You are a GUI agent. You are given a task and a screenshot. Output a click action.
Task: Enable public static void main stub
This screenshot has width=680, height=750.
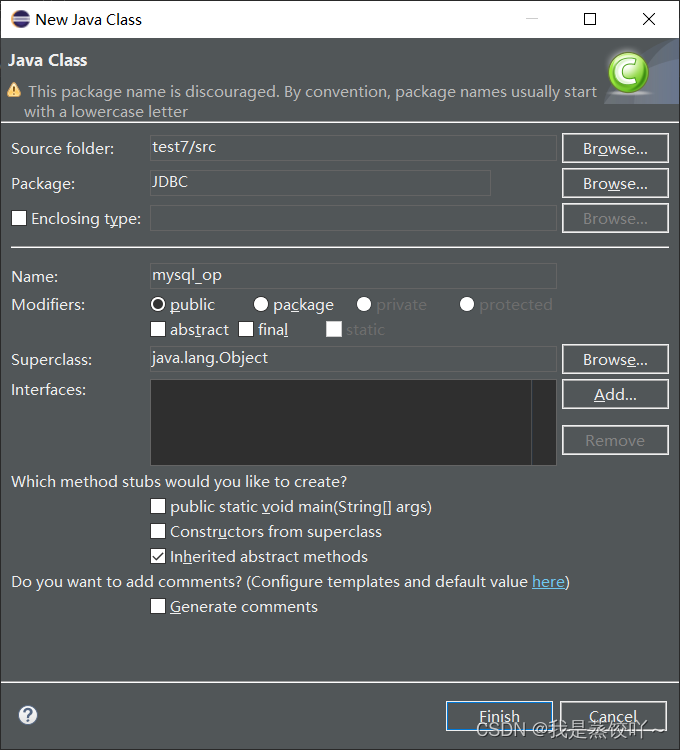(x=158, y=507)
